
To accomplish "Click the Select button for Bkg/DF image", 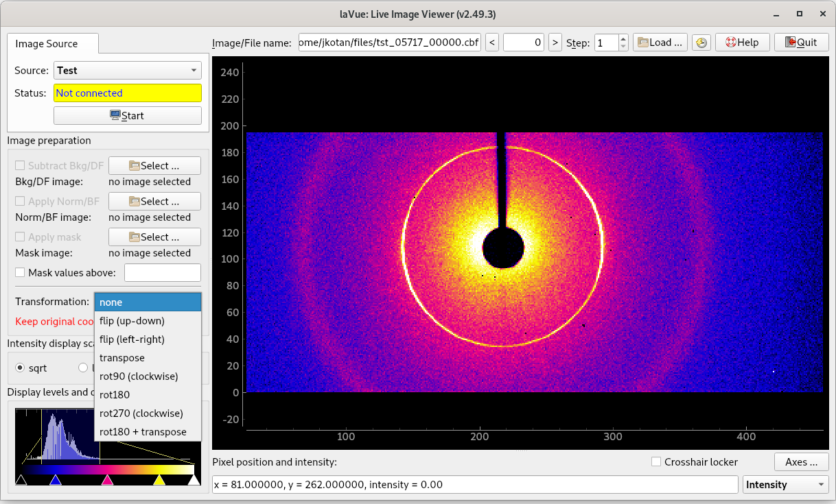I will [154, 165].
